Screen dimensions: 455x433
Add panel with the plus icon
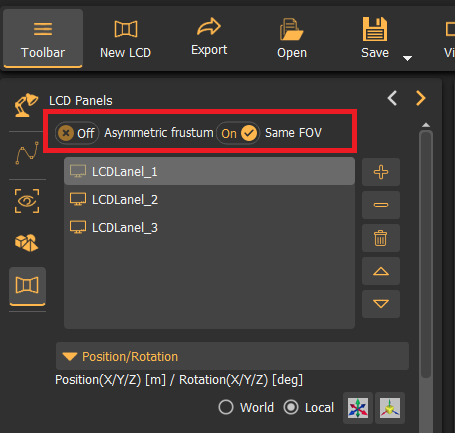(381, 172)
